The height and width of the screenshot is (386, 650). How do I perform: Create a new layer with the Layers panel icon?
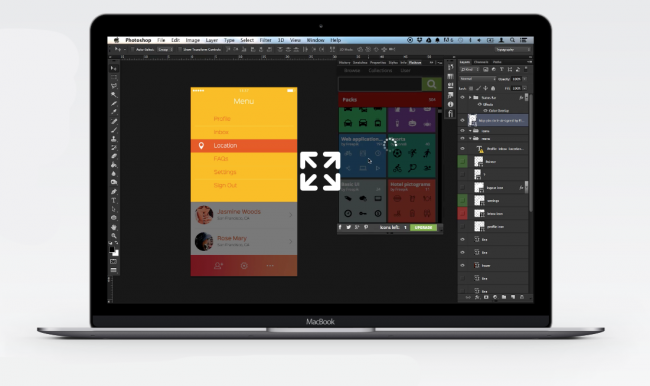[x=513, y=297]
